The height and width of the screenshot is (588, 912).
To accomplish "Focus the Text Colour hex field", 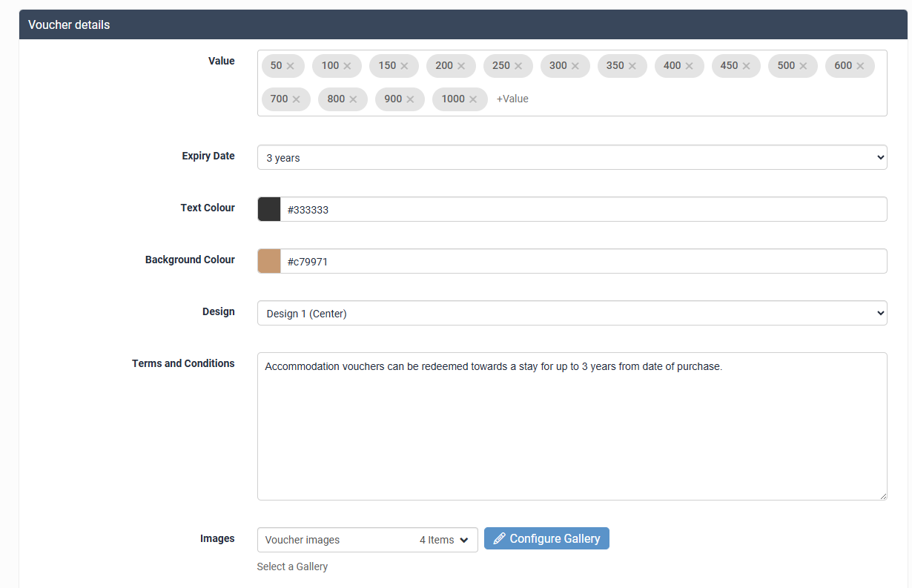I will click(583, 209).
